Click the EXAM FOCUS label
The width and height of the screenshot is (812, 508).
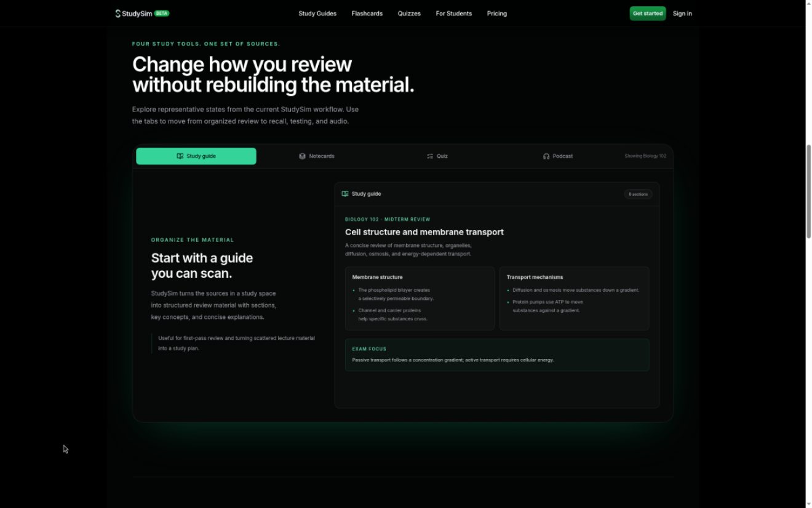click(369, 349)
